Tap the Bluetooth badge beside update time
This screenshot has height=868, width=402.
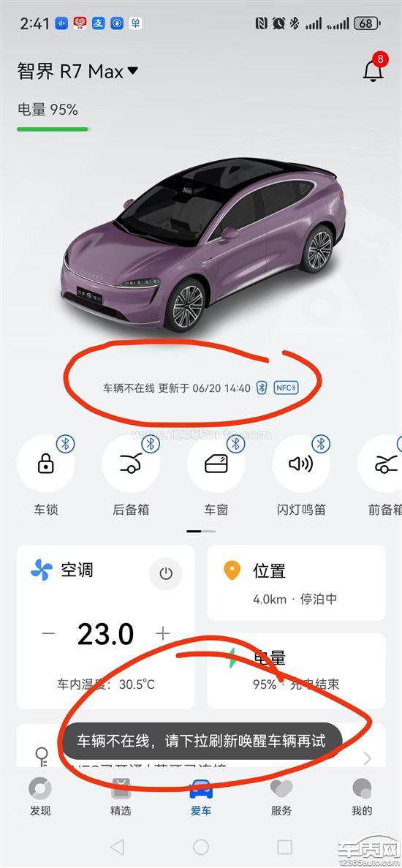(x=262, y=388)
